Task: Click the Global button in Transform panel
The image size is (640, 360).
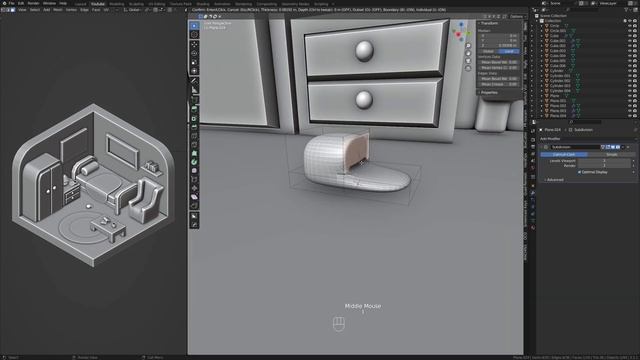Action: (x=488, y=51)
